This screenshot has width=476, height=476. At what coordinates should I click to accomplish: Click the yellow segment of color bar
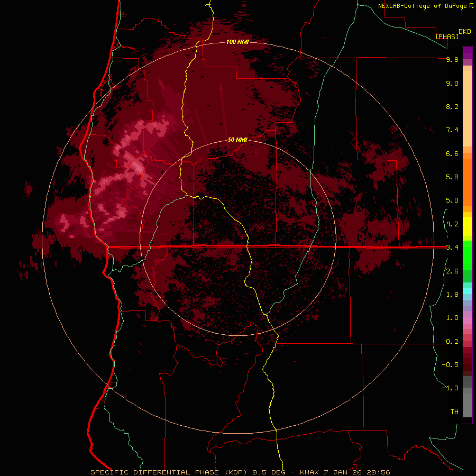(467, 226)
